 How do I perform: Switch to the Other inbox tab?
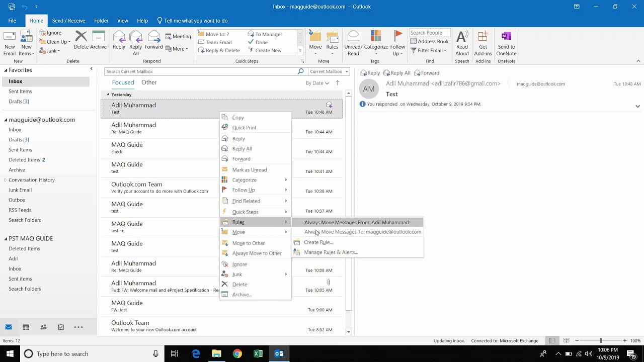click(x=149, y=82)
